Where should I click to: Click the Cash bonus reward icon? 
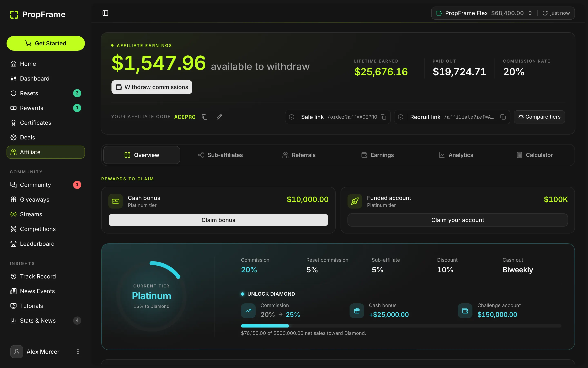coord(115,201)
